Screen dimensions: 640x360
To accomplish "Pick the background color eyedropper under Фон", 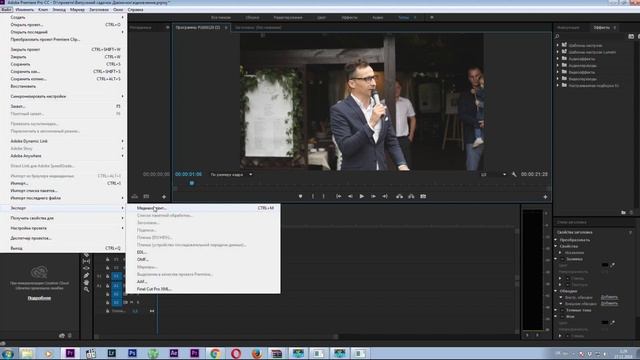I will (613, 322).
